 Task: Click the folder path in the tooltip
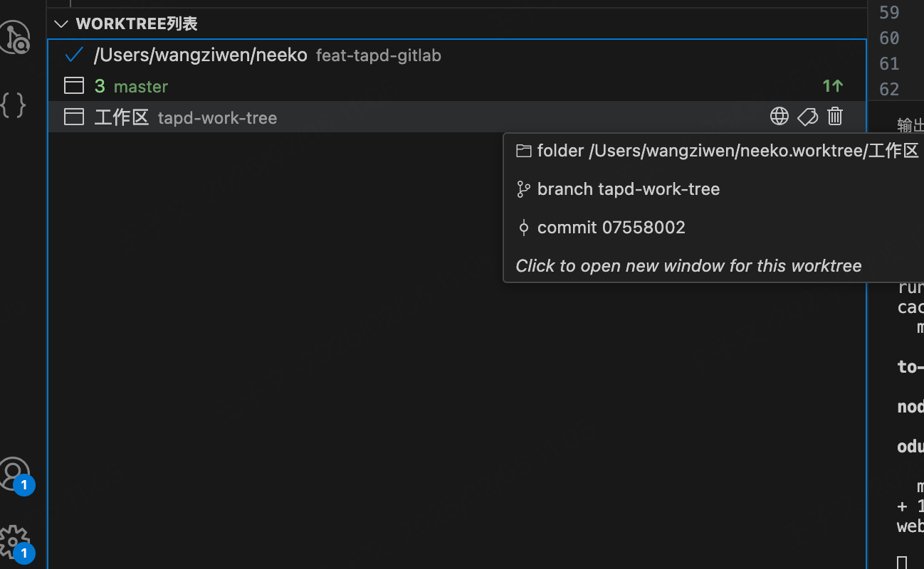pyautogui.click(x=728, y=151)
